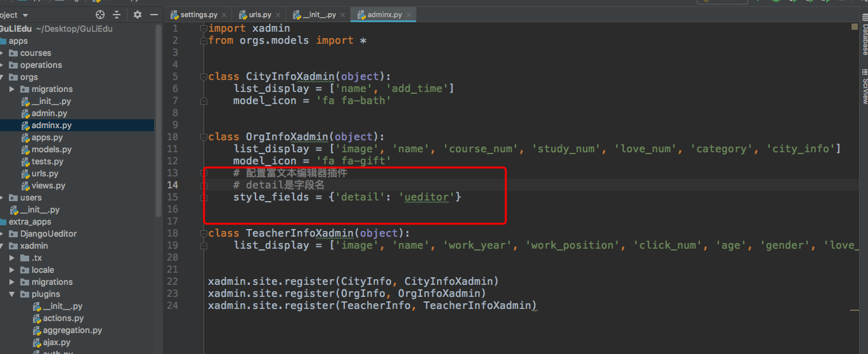Click 'city_info' string on line 11
Image resolution: width=868 pixels, height=354 pixels.
[x=800, y=148]
